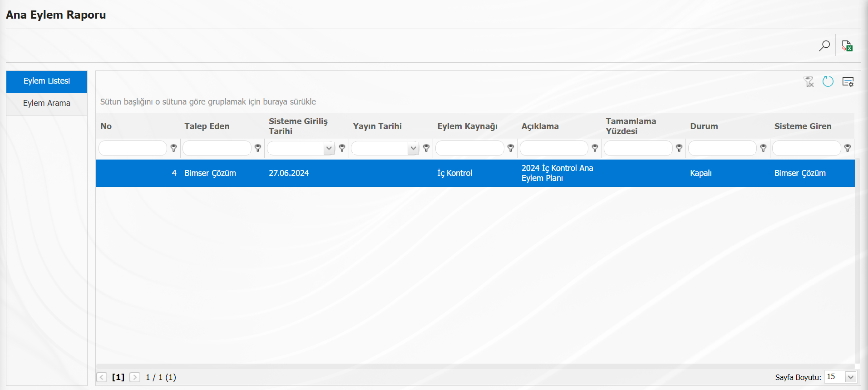The image size is (868, 390).
Task: Sort by Açıklama column header
Action: tap(540, 126)
